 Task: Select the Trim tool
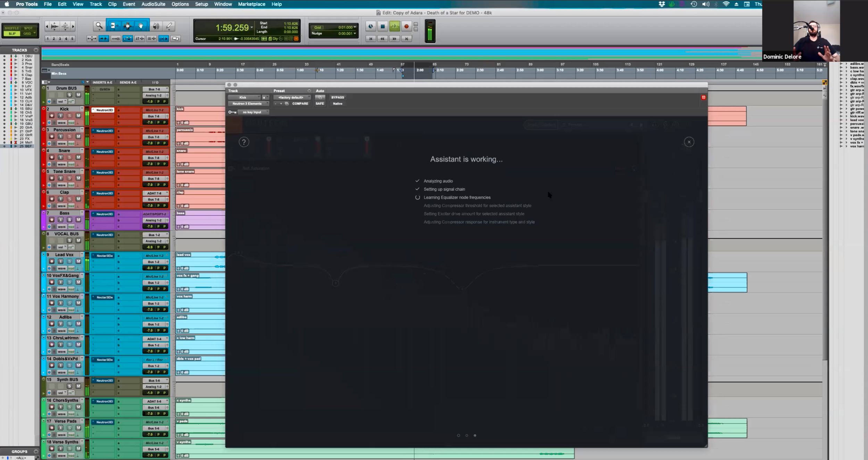click(x=113, y=26)
